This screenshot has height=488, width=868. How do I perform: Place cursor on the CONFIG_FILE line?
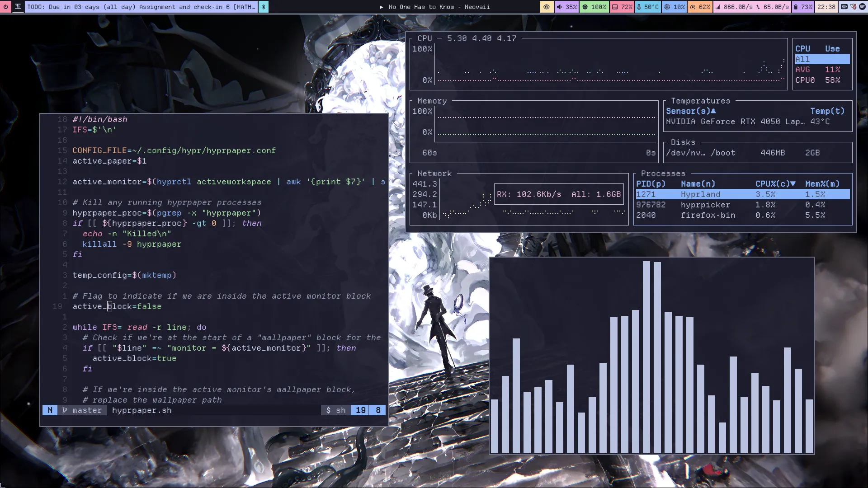[174, 150]
